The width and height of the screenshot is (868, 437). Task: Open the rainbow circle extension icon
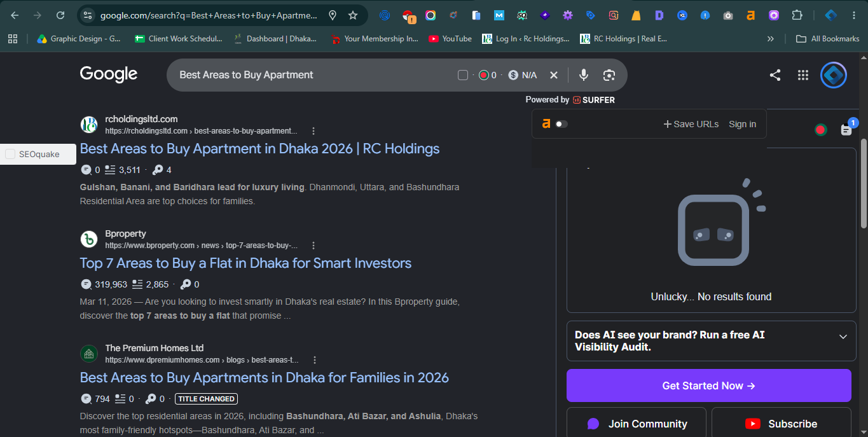[431, 15]
